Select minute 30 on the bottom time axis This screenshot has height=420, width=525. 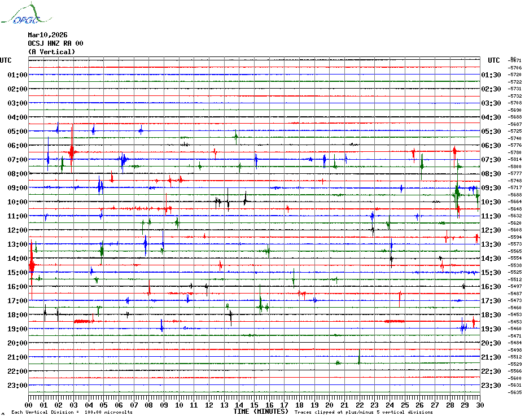(479, 405)
